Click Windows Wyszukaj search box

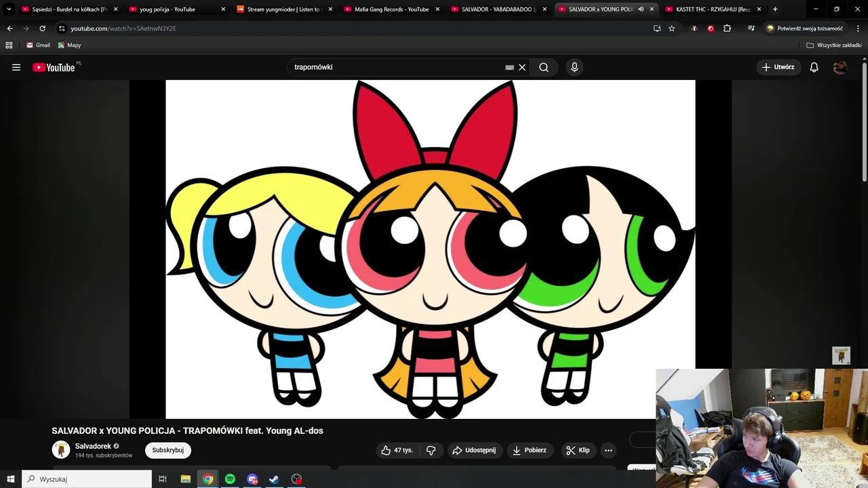coord(87,479)
